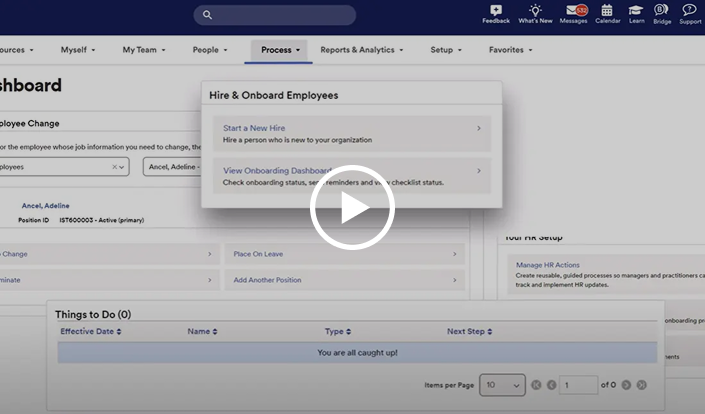Image resolution: width=705 pixels, height=414 pixels.
Task: Sort Things to Do by Effective Date
Action: tap(91, 331)
